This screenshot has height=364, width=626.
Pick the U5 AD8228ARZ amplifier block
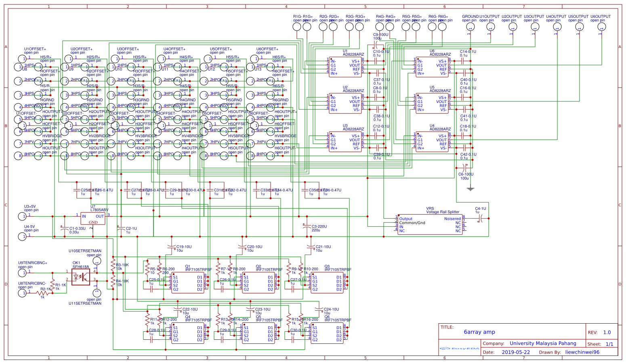(x=432, y=103)
